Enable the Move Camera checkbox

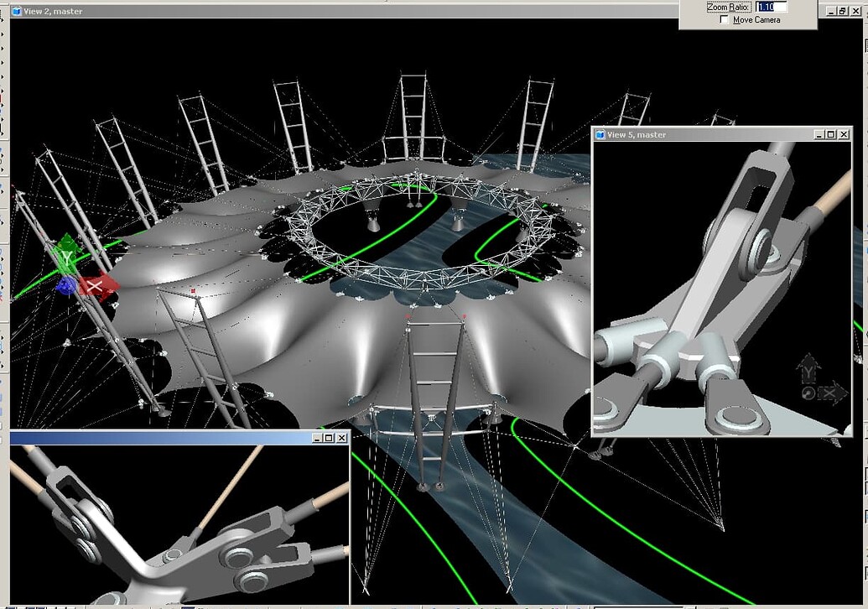(x=724, y=19)
